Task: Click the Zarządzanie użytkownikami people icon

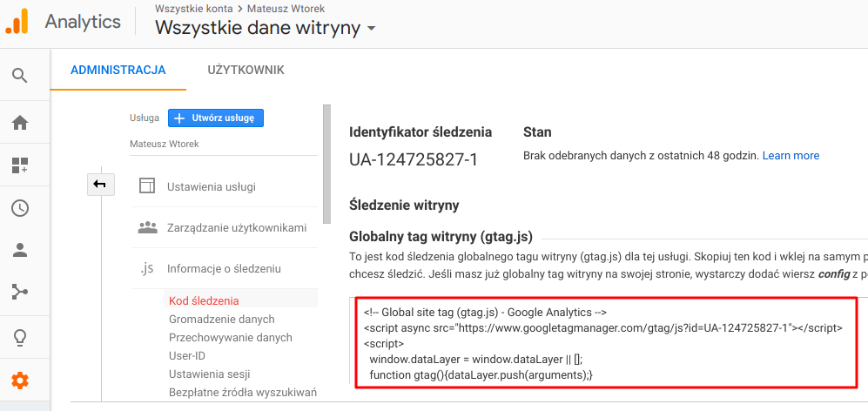Action: click(148, 227)
